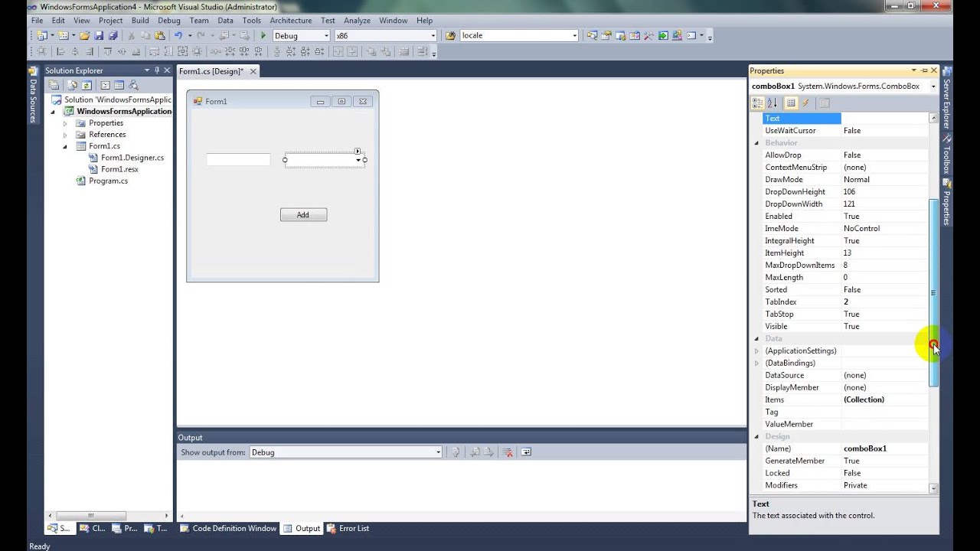The width and height of the screenshot is (980, 551).
Task: Open the Toolbox side tab
Action: (x=946, y=155)
